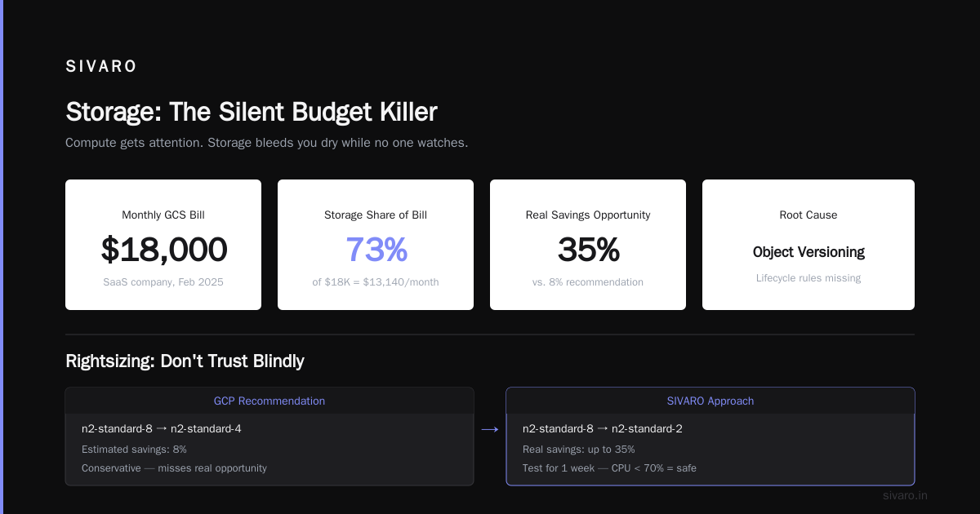The height and width of the screenshot is (514, 980).
Task: Select heading 'Storage: The Silent Budget Killer'
Action: click(x=252, y=112)
